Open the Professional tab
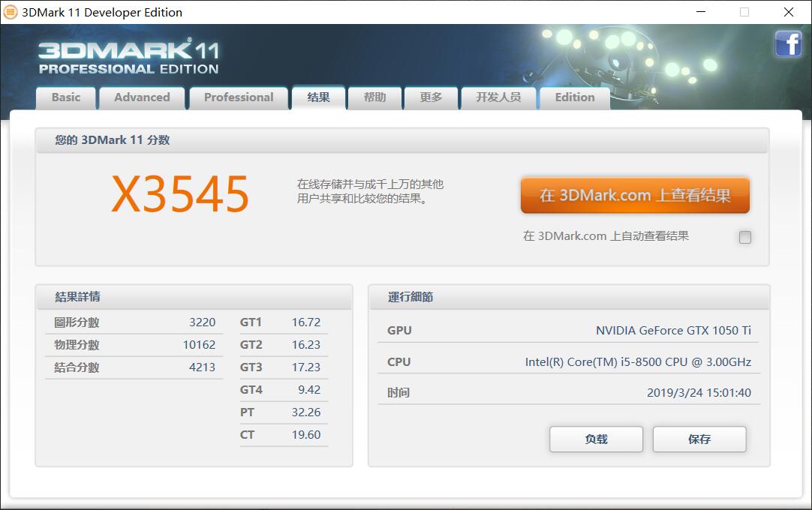 [238, 97]
